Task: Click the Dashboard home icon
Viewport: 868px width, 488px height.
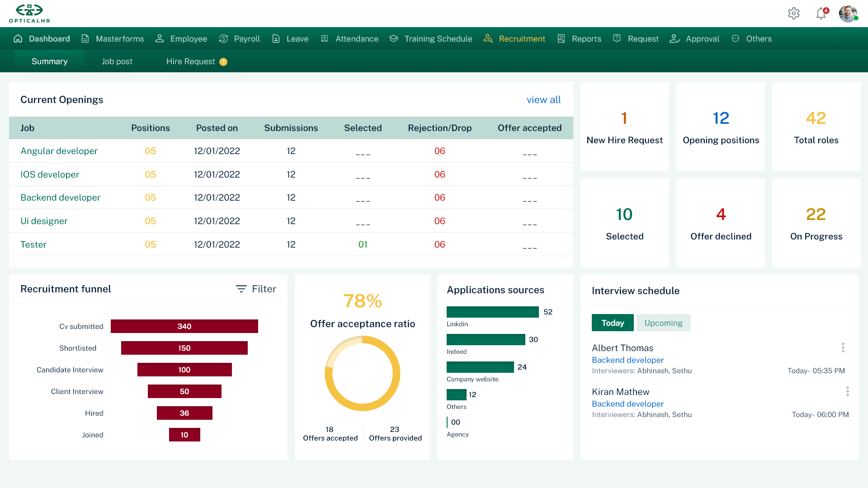Action: tap(18, 39)
